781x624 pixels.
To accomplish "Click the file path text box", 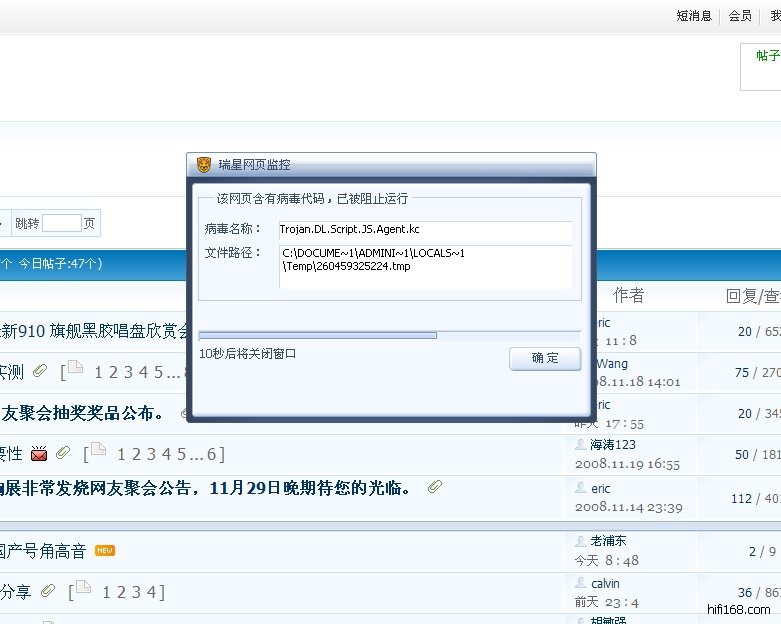I will tap(425, 266).
